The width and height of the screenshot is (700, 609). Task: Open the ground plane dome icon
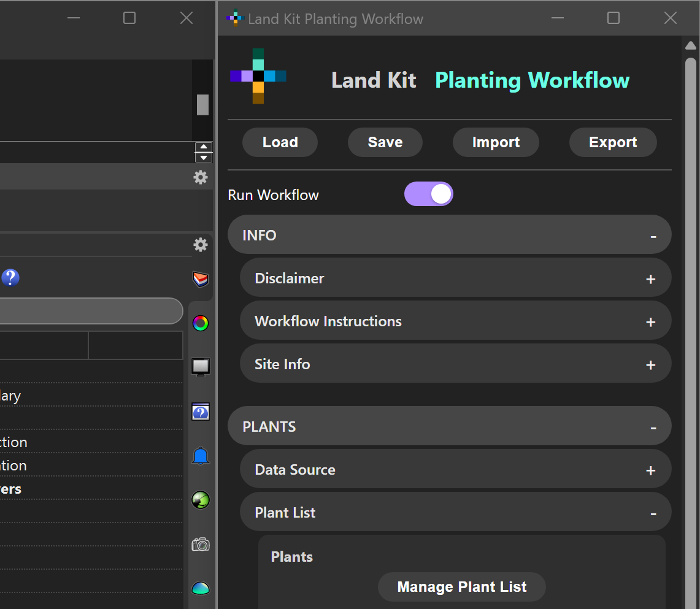pyautogui.click(x=201, y=589)
